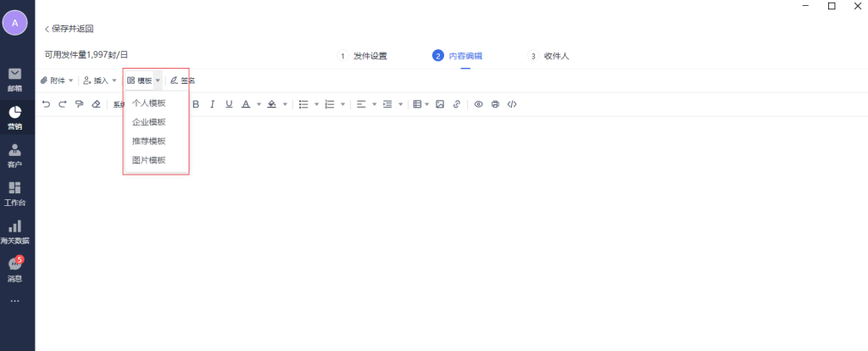Click the insert link icon
The width and height of the screenshot is (868, 351).
click(457, 104)
